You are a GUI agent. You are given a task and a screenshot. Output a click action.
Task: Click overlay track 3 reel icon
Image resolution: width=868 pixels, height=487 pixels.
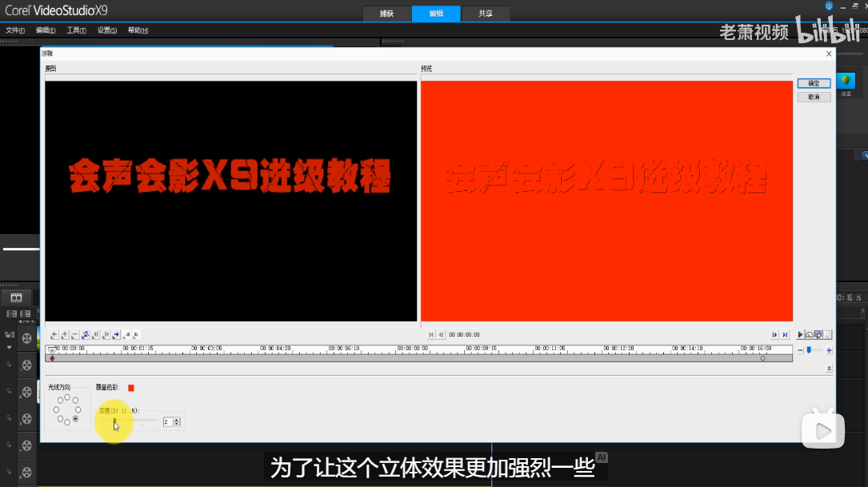pyautogui.click(x=26, y=419)
